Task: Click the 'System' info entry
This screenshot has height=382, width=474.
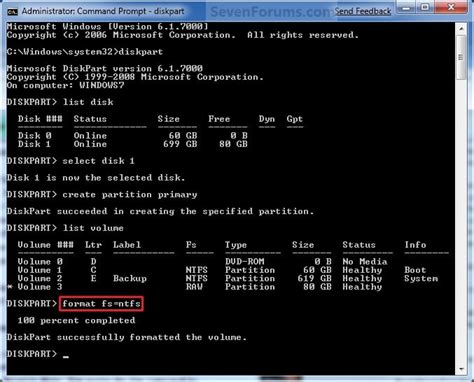Action: (421, 279)
